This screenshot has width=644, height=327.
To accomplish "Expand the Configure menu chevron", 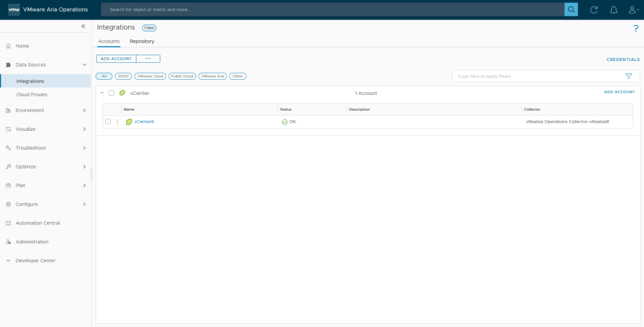I will (85, 204).
